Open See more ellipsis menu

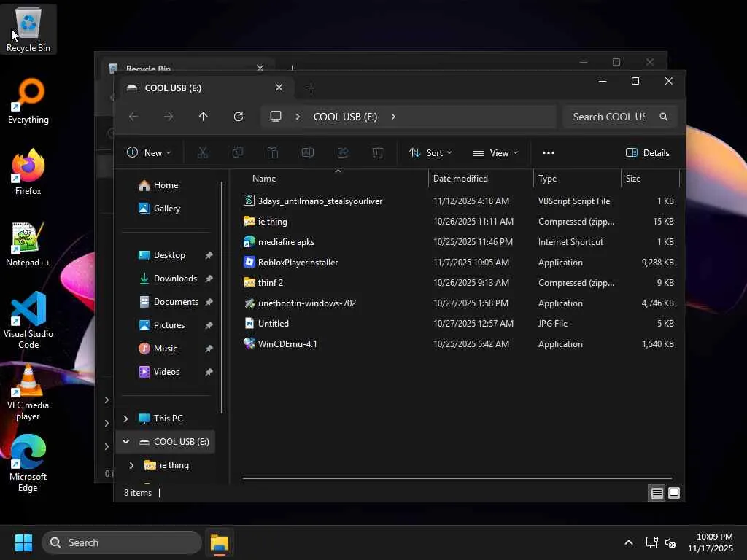pos(549,153)
